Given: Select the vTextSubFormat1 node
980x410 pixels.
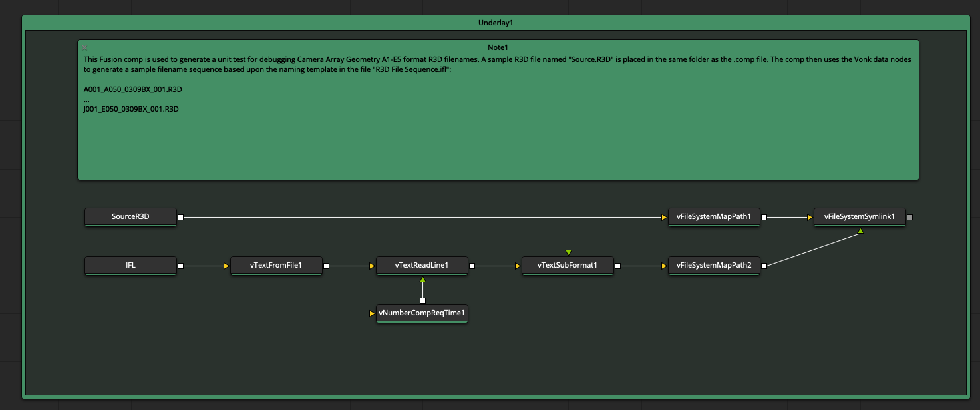Looking at the screenshot, I should click(568, 266).
